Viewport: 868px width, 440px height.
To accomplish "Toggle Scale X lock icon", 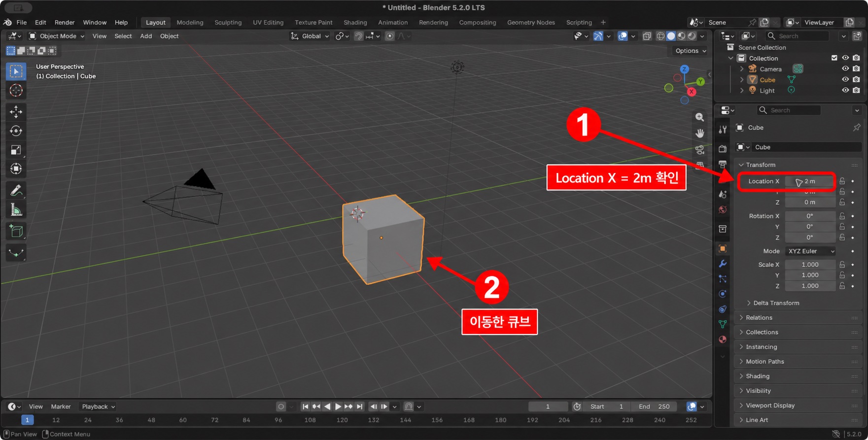I will 842,265.
